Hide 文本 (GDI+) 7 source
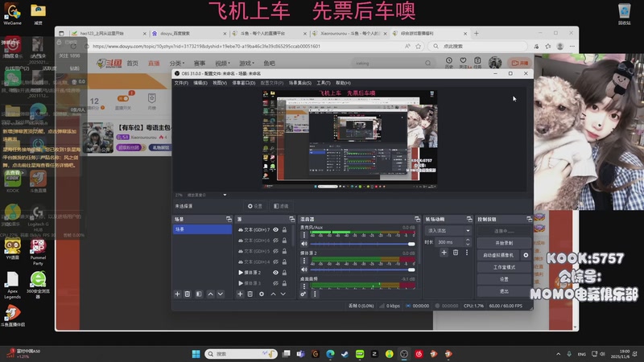644x362 pixels. click(x=275, y=230)
